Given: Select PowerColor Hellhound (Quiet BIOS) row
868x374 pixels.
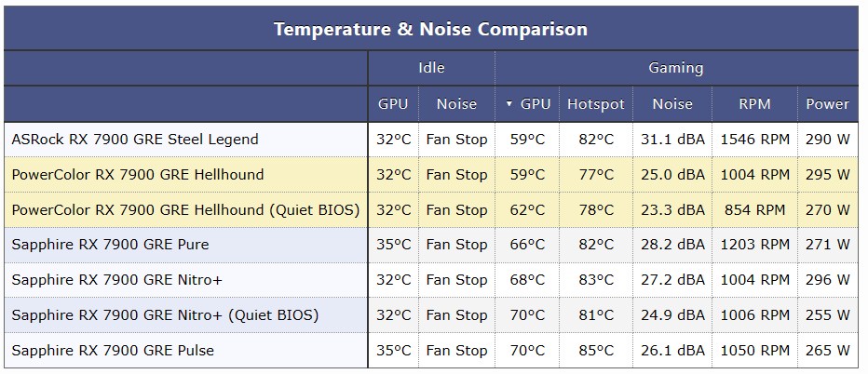Looking at the screenshot, I should pos(185,210).
